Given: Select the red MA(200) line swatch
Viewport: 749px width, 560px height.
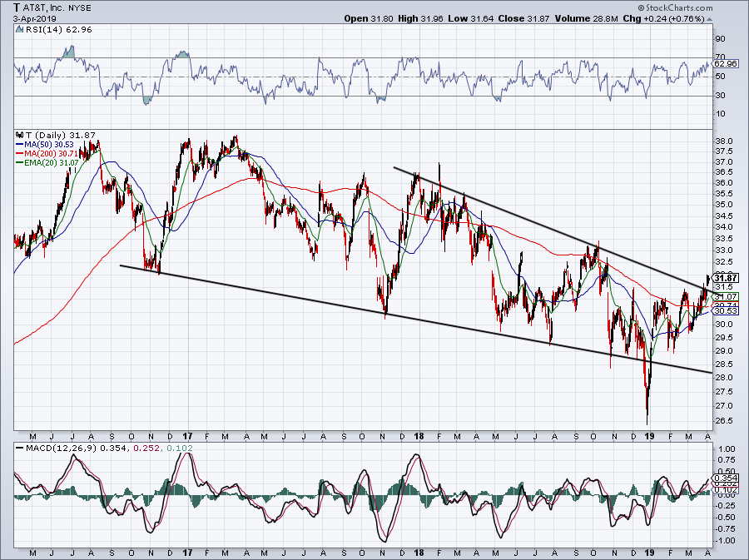Looking at the screenshot, I should coord(20,153).
